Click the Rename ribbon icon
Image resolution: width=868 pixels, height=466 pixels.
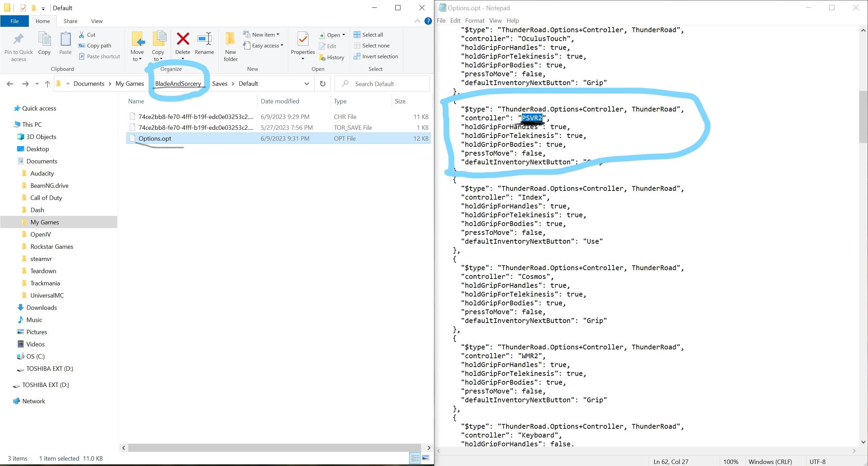click(204, 39)
